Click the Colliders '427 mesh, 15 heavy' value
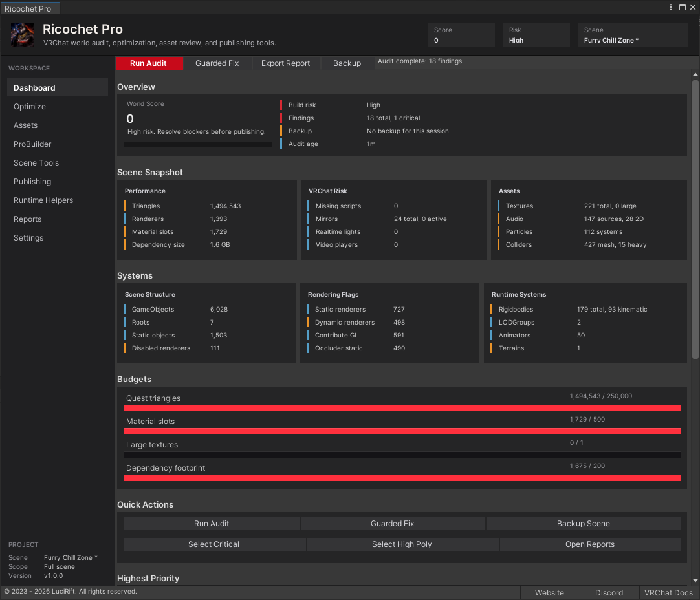This screenshot has height=600, width=700. tap(615, 244)
